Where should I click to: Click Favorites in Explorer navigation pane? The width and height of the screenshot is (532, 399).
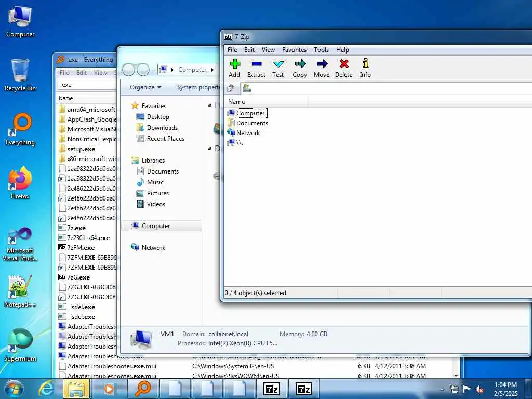pos(154,106)
